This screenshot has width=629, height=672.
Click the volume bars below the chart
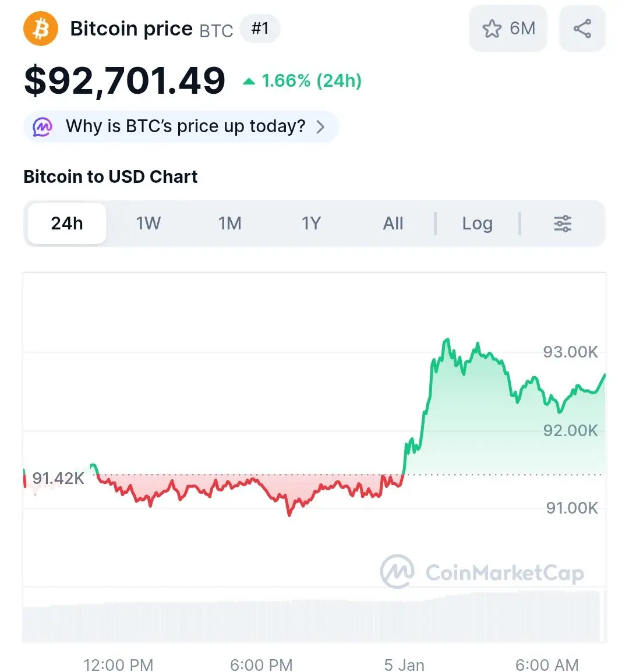click(x=314, y=620)
